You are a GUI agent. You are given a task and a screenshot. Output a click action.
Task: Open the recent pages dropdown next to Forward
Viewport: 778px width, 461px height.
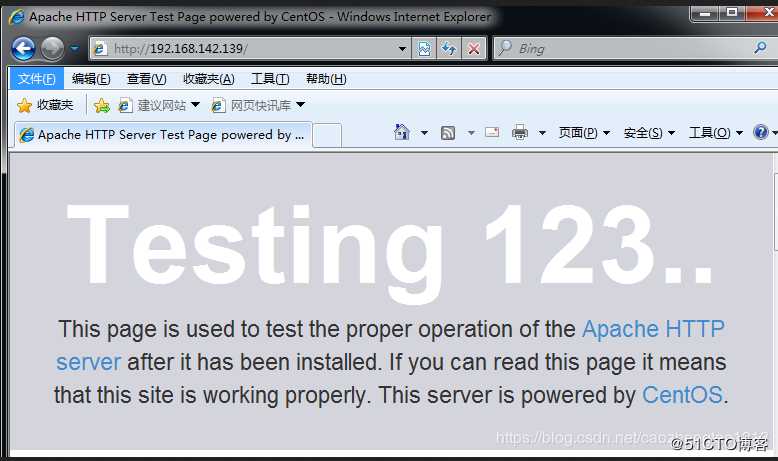coord(74,49)
